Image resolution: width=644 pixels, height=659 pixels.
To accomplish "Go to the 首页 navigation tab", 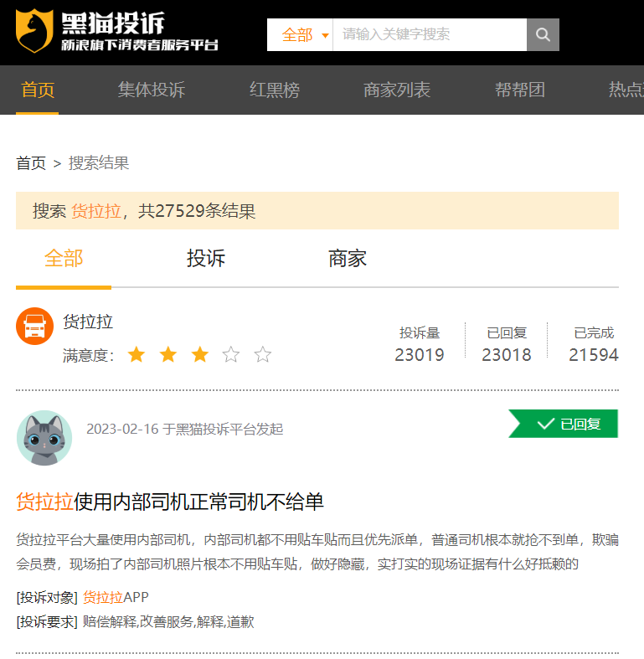I will click(x=38, y=90).
